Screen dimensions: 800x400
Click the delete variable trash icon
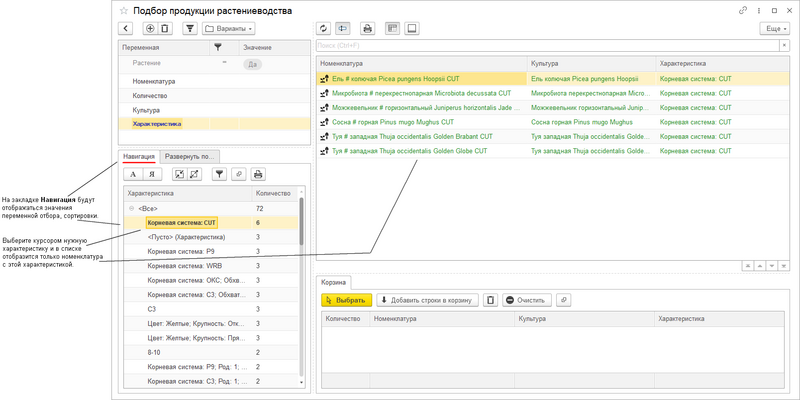click(165, 28)
